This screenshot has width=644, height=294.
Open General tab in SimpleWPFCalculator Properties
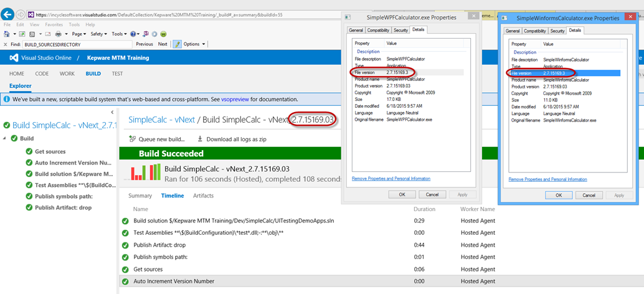pyautogui.click(x=356, y=31)
